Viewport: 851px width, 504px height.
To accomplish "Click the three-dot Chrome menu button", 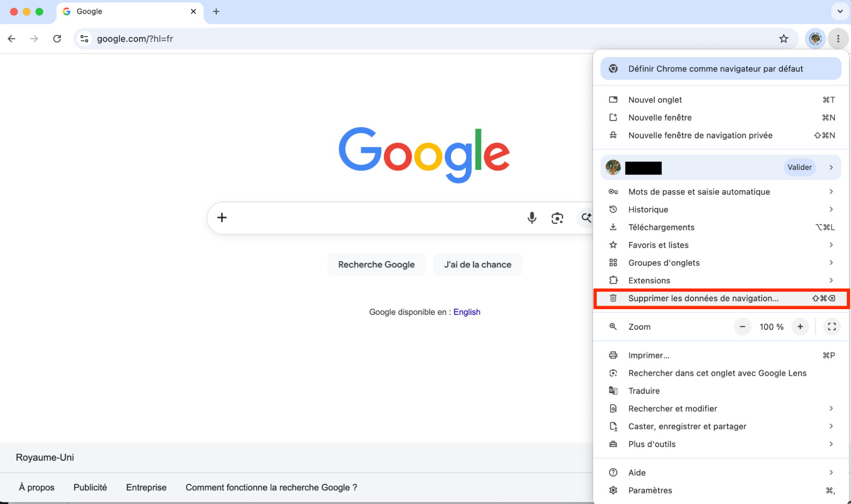I will click(838, 39).
